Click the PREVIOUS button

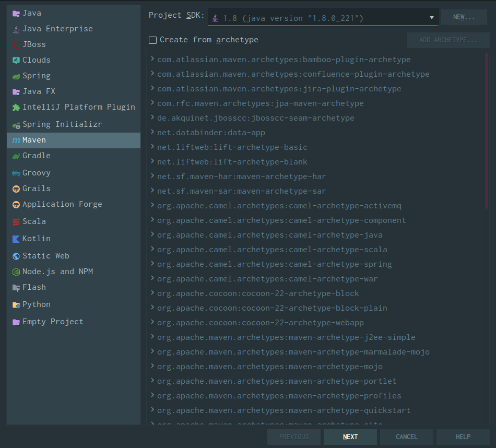click(294, 437)
